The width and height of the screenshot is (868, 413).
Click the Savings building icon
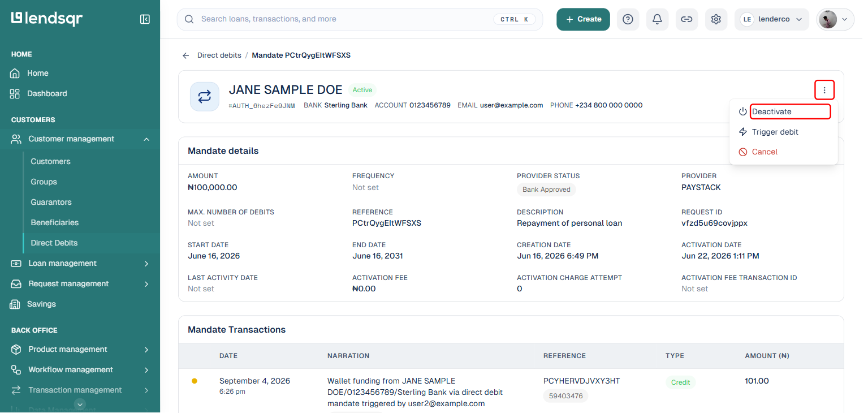point(15,304)
